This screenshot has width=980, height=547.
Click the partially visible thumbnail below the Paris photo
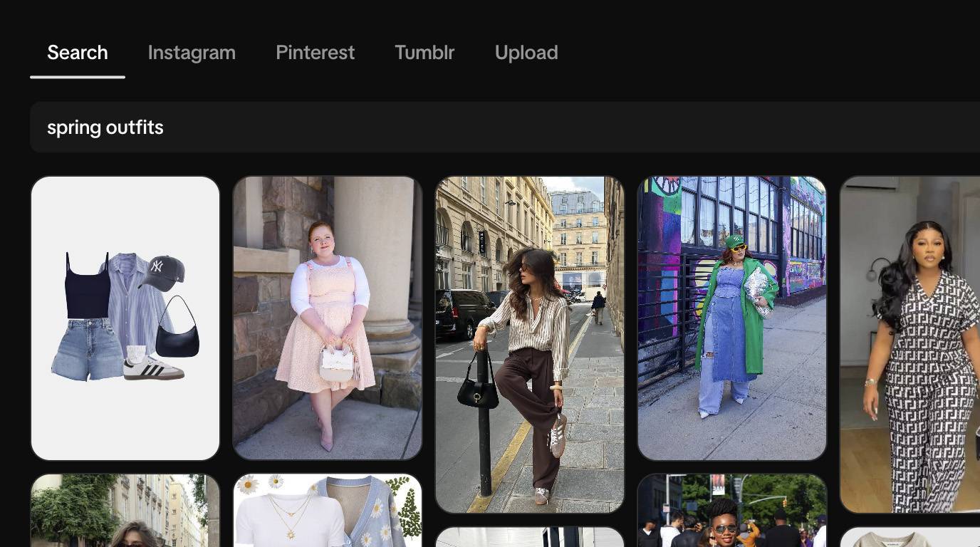tap(530, 538)
